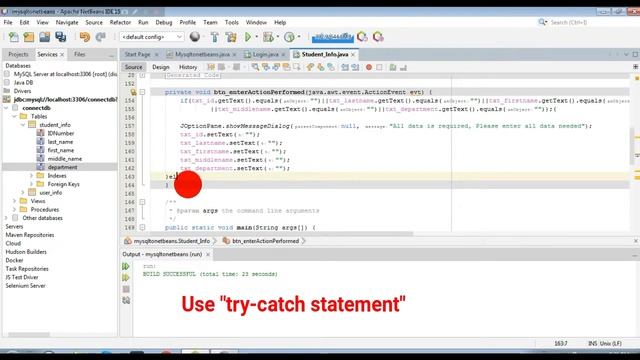Collapse the Tables folder node

[x=14, y=116]
